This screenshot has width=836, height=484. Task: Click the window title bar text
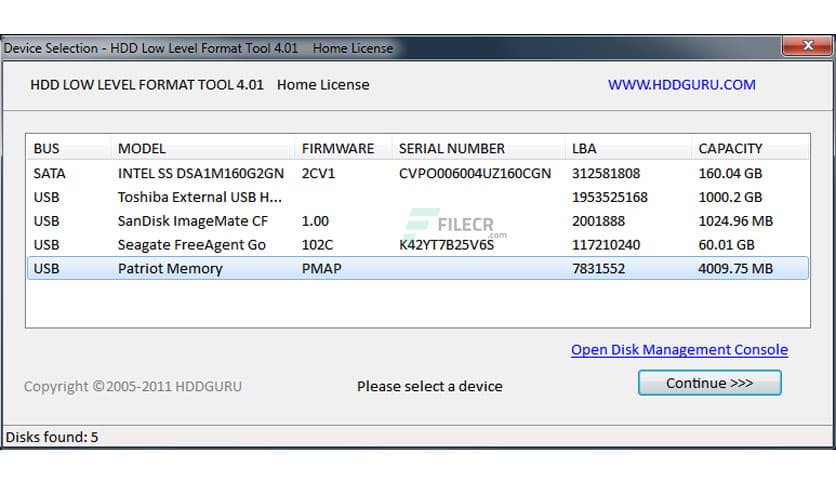(198, 48)
